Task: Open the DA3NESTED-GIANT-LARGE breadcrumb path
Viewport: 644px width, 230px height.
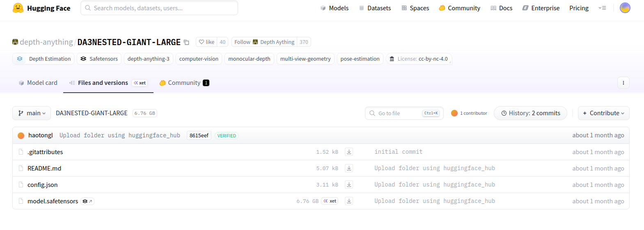Action: click(92, 113)
